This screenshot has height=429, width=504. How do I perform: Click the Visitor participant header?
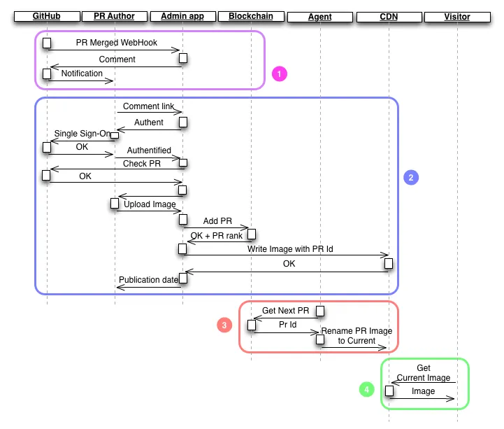pos(457,17)
